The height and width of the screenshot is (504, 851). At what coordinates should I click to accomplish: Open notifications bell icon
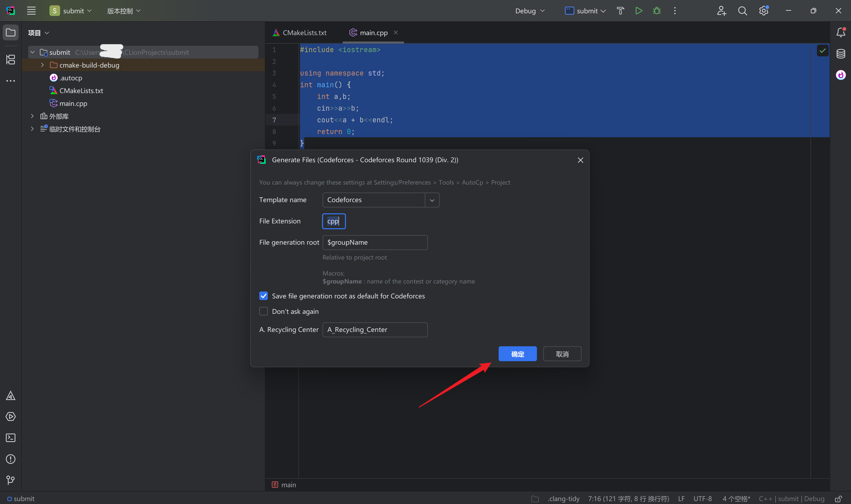click(840, 33)
